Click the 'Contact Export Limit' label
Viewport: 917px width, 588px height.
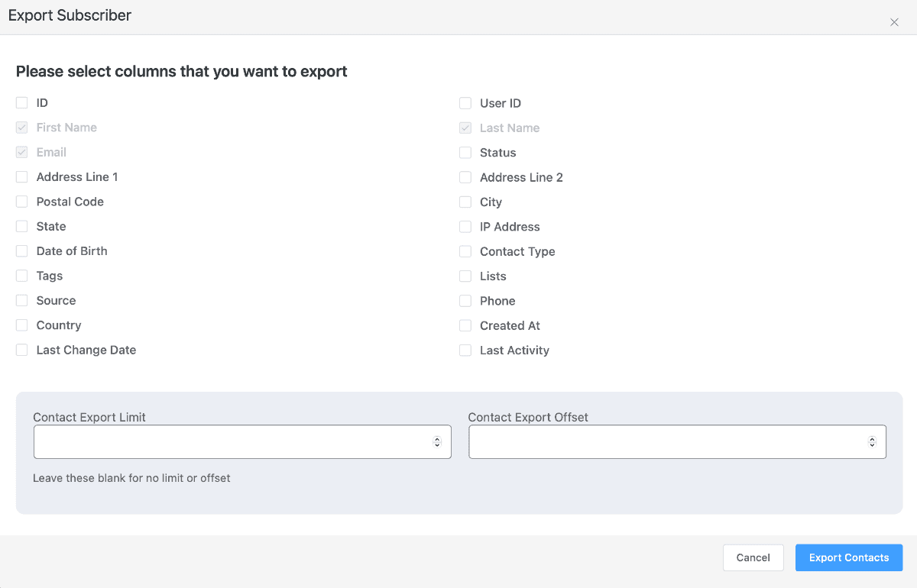tap(89, 417)
